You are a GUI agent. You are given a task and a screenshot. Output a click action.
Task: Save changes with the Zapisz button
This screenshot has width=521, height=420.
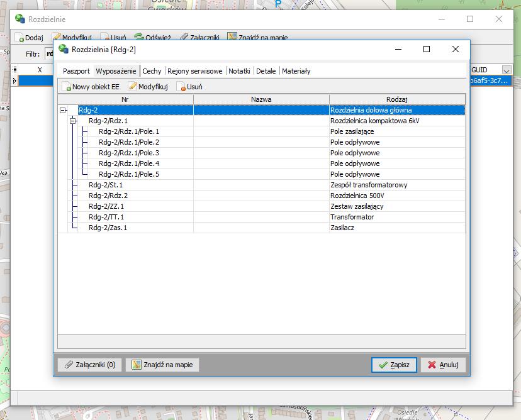[x=394, y=365]
